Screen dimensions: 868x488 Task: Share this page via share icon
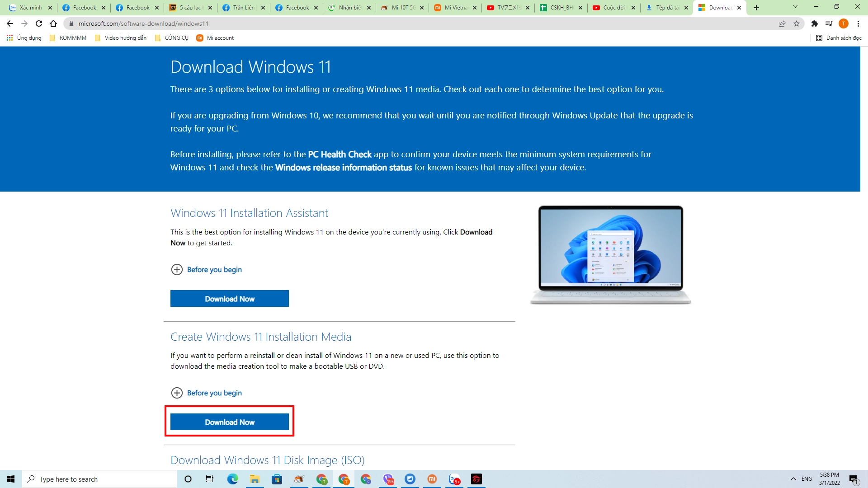pyautogui.click(x=782, y=23)
